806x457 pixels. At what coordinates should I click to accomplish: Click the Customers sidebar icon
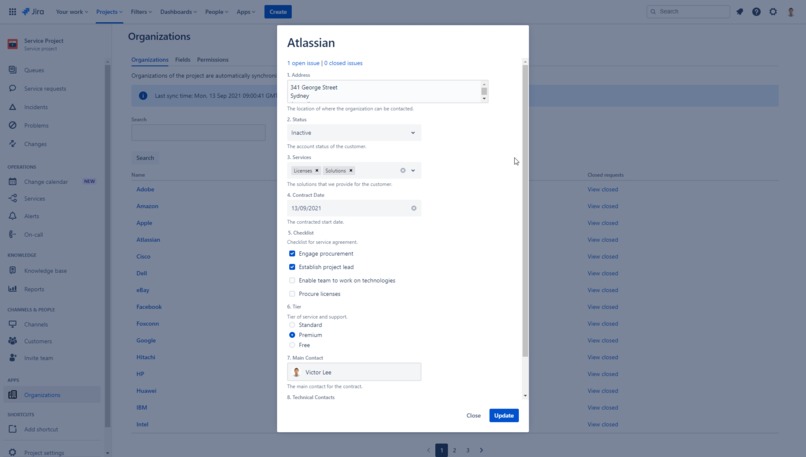coord(13,341)
